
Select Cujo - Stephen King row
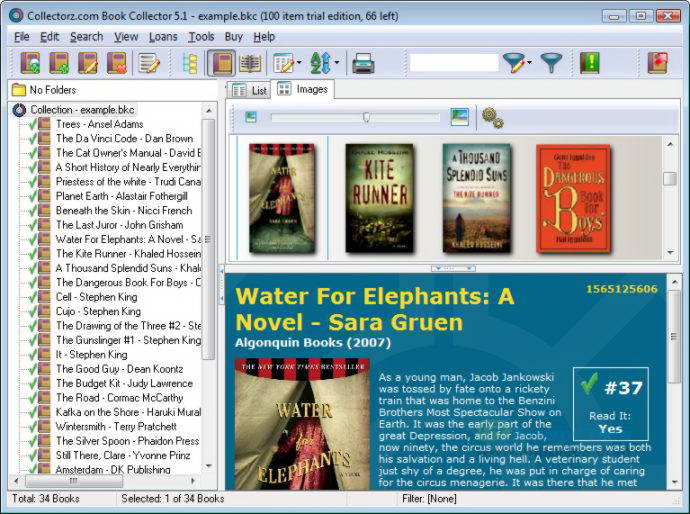click(x=98, y=311)
